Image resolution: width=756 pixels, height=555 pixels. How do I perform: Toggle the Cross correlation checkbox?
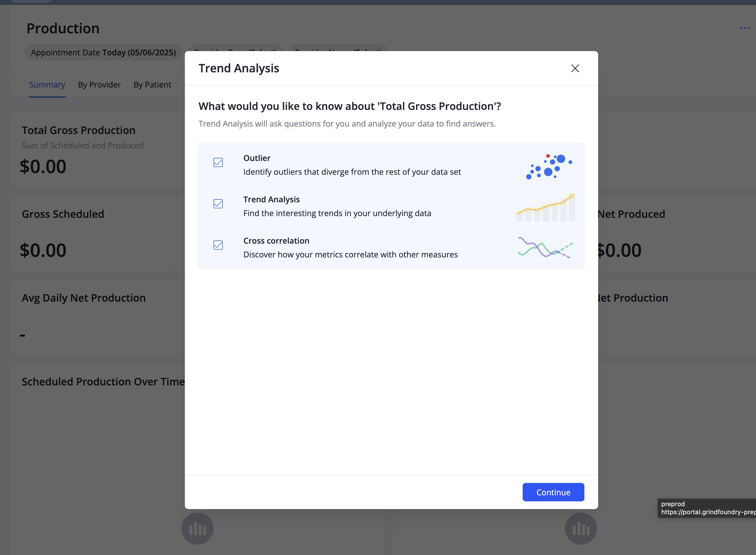pos(218,245)
